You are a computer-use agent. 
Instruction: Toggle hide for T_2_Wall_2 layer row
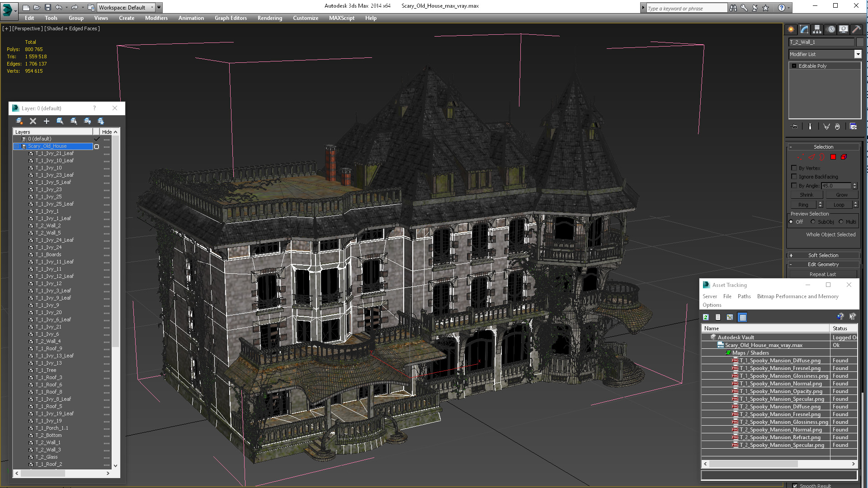pyautogui.click(x=107, y=226)
